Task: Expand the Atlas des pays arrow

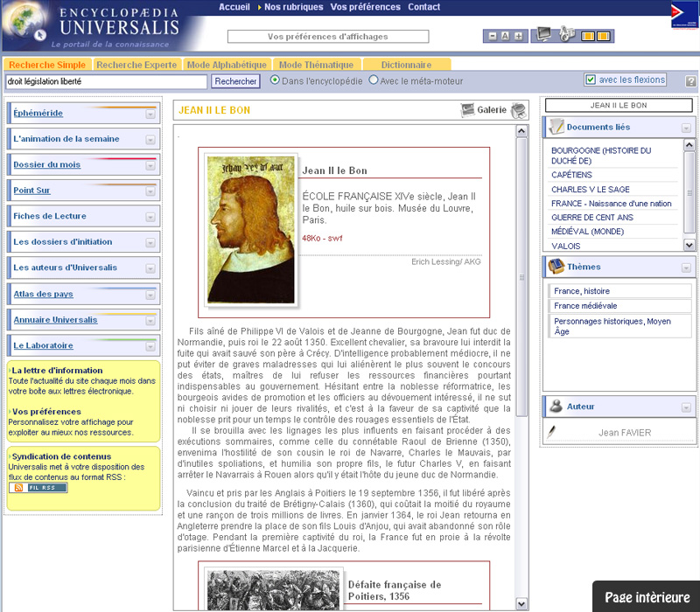Action: (150, 296)
